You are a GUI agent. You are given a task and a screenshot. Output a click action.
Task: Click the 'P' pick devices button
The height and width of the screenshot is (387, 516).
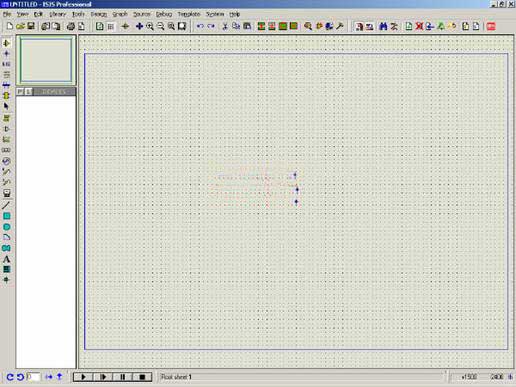[20, 91]
